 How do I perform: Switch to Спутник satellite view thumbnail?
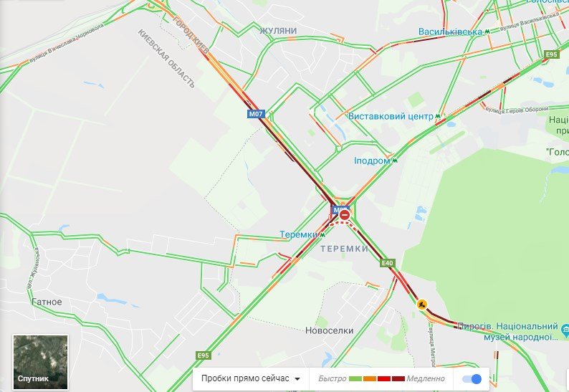[x=40, y=362]
